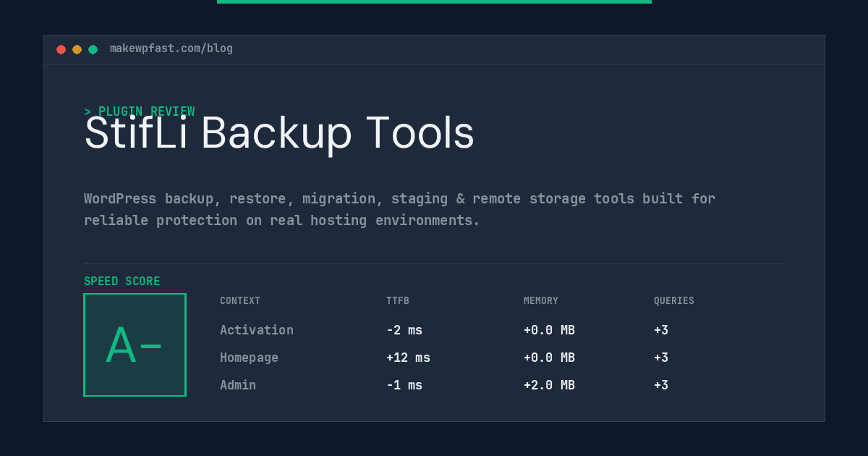Click the Activation row '+3' queries value
Image resolution: width=868 pixels, height=456 pixels.
coord(661,330)
